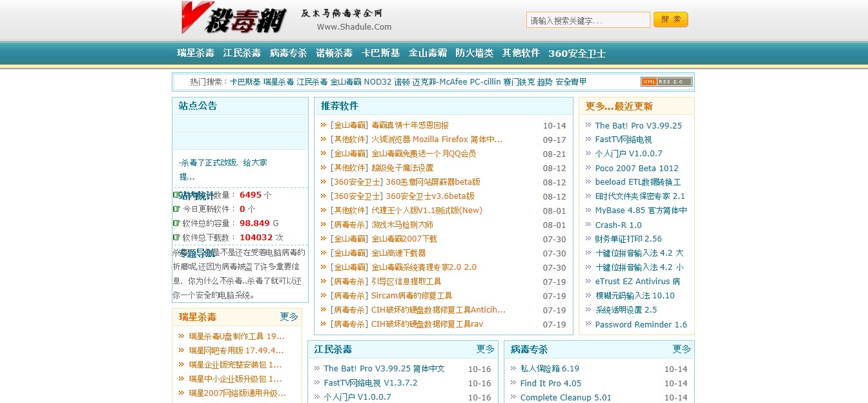Image resolution: width=868 pixels, height=403 pixels.
Task: Open The Bat! Pro V3.99.25 in recent updates
Action: 638,126
